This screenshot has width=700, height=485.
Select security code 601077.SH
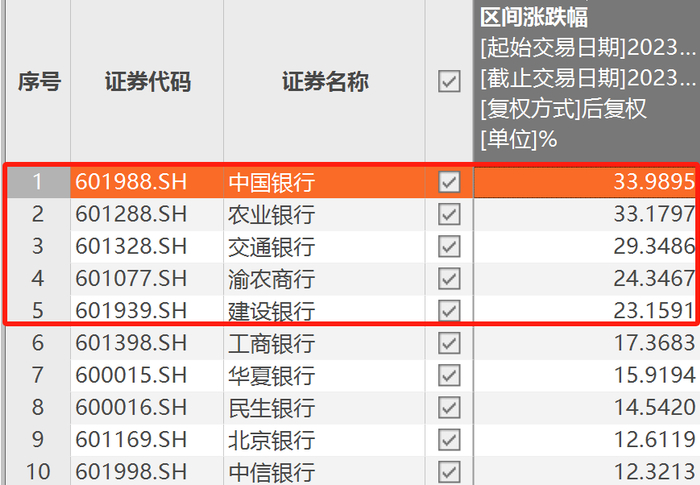pos(131,278)
